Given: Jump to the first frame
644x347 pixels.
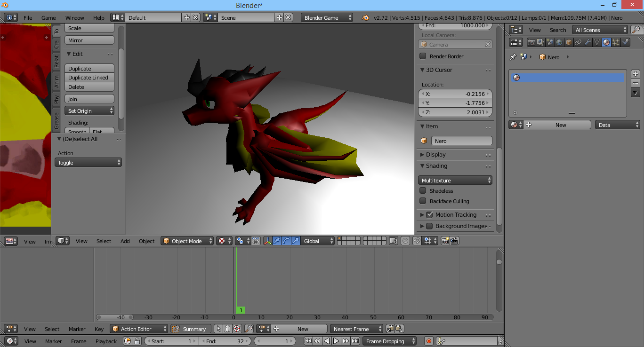Looking at the screenshot, I should [308, 341].
